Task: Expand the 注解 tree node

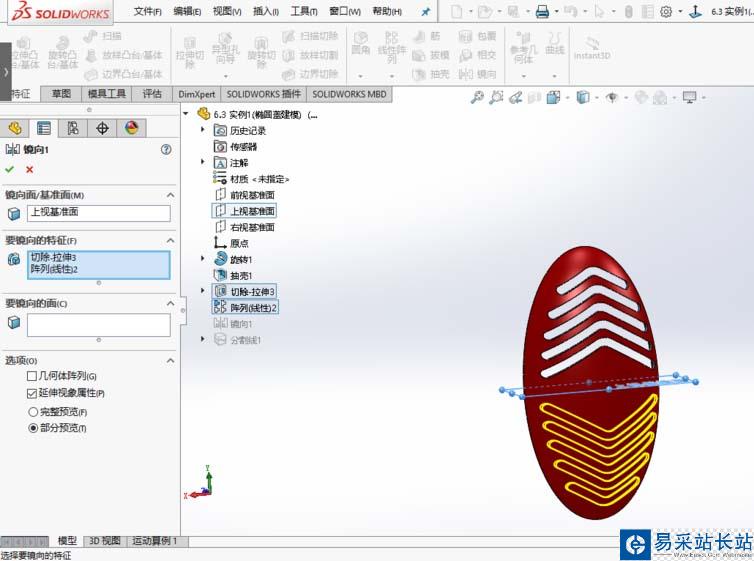Action: pyautogui.click(x=202, y=162)
